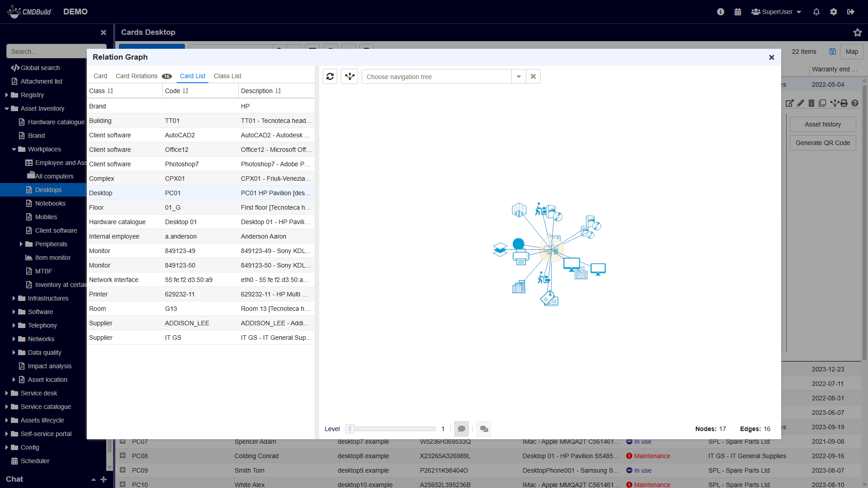Image resolution: width=868 pixels, height=488 pixels.
Task: Switch to the Class List tab
Action: tap(227, 76)
